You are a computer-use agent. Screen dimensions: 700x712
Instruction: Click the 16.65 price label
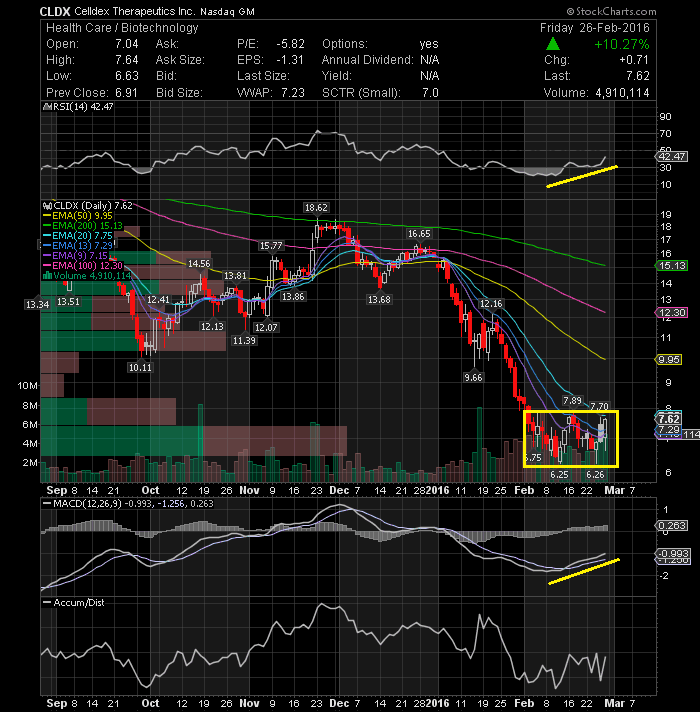(419, 234)
